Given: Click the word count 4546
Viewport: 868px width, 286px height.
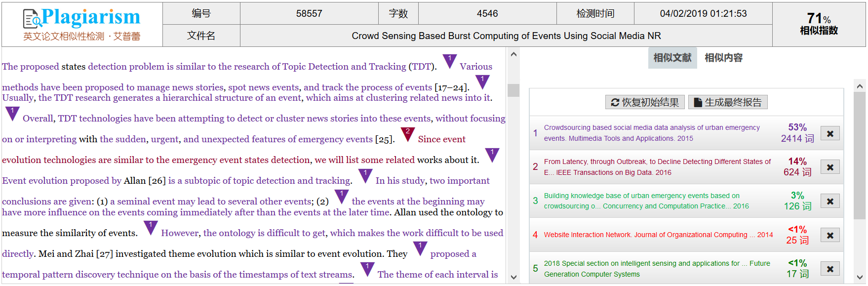Looking at the screenshot, I should tap(487, 13).
